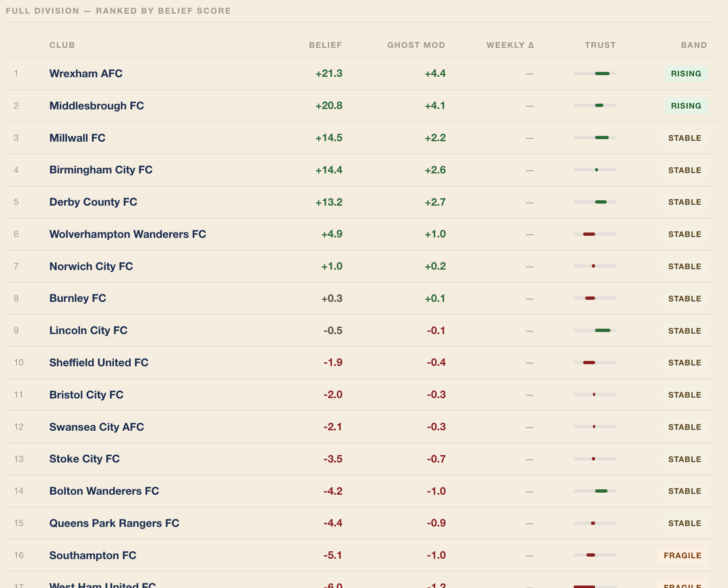Click Queens Park Rangers' belief score -4.4
The height and width of the screenshot is (588, 728).
pos(333,523)
